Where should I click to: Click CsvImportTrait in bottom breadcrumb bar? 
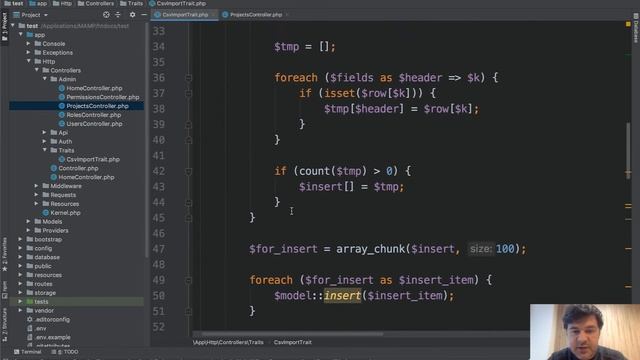(x=293, y=342)
